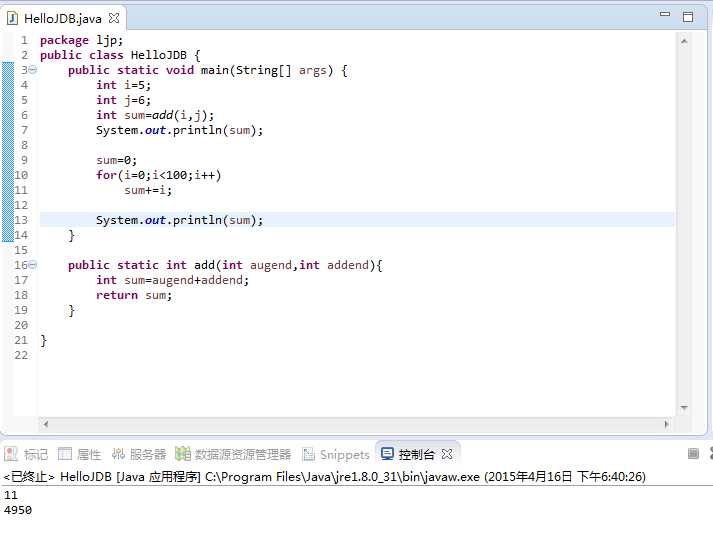
Task: Click the Java file icon on HelloJDB.java tab
Action: (x=13, y=19)
